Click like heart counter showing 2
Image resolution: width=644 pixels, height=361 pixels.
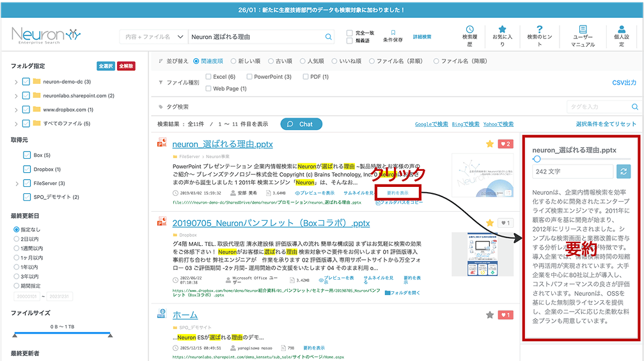pyautogui.click(x=506, y=144)
